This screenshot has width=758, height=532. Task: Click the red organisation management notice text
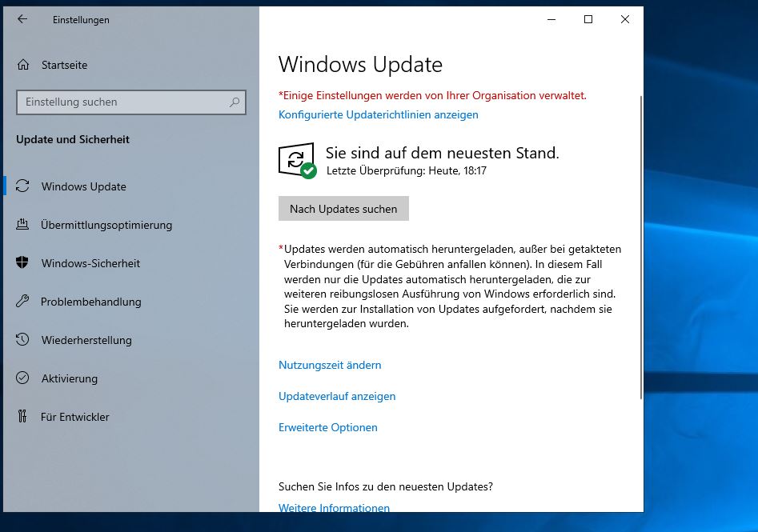pyautogui.click(x=432, y=96)
